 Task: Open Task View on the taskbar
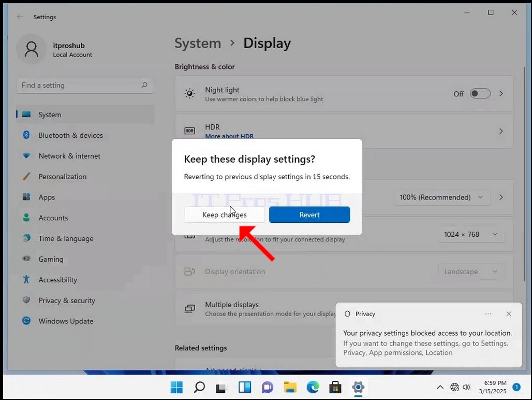221,388
